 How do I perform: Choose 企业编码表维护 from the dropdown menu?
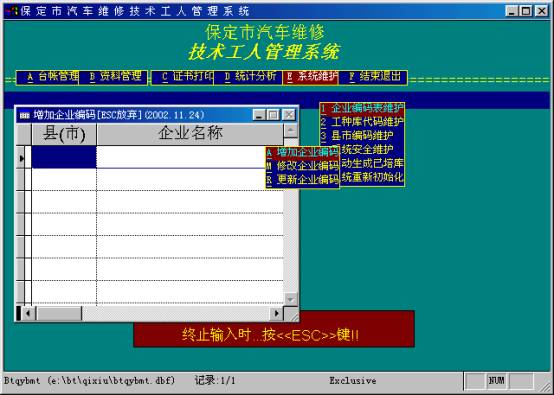tap(362, 108)
